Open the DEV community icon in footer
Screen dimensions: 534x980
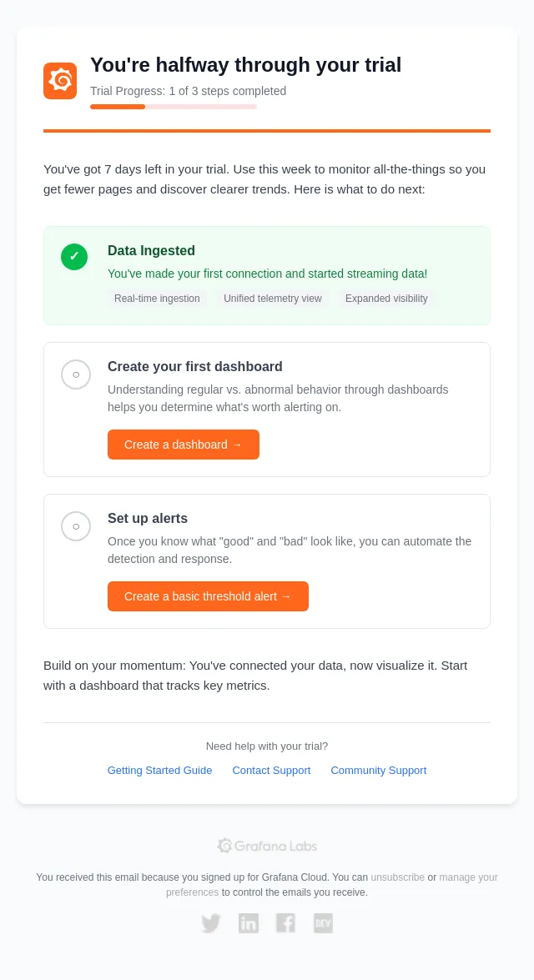[323, 923]
